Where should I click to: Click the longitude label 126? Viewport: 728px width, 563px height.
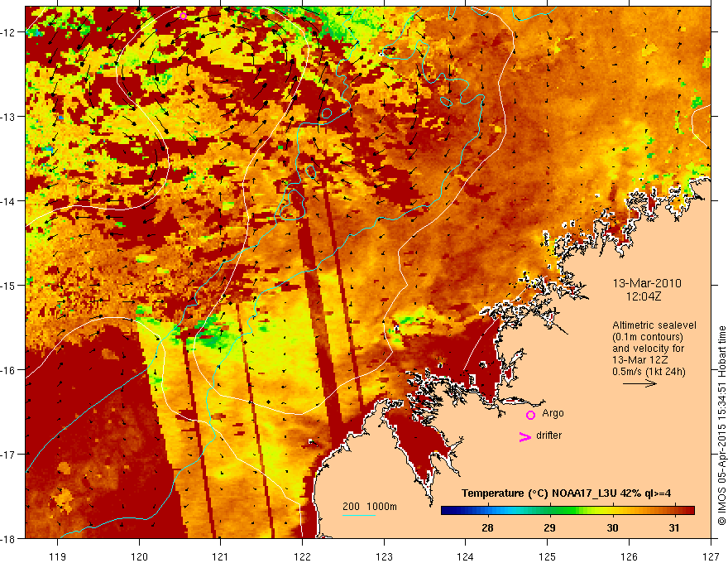629,556
